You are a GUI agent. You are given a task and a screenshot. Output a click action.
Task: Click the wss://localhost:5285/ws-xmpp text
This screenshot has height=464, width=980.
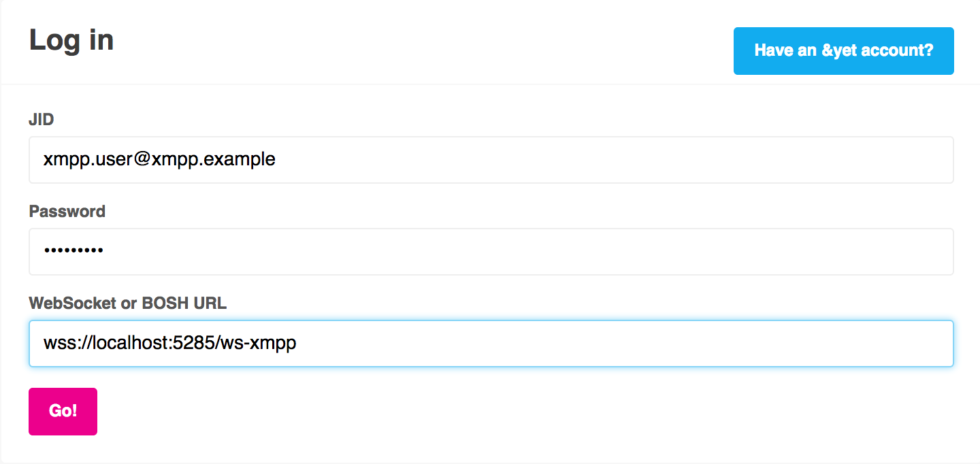point(170,344)
